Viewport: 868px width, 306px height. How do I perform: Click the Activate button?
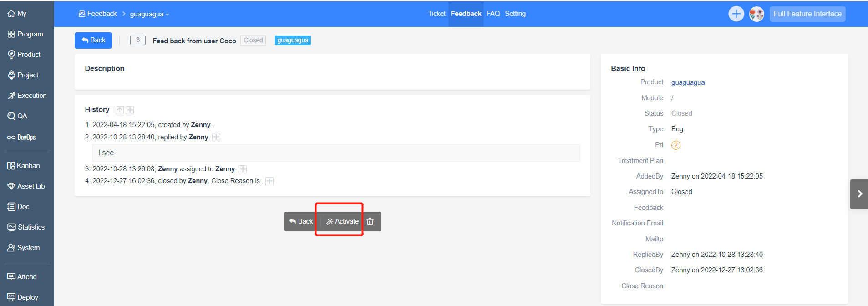pos(342,221)
